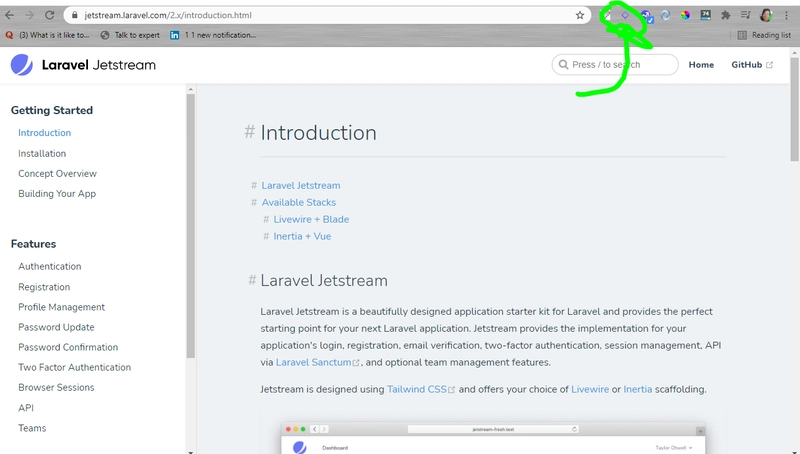800x454 pixels.
Task: Open Profile Management in the sidebar
Action: 61,307
